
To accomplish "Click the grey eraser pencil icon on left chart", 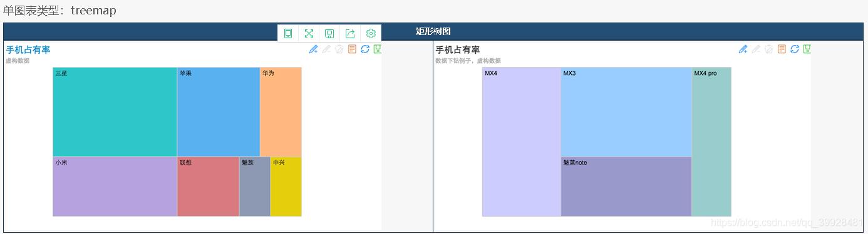I will click(x=326, y=49).
